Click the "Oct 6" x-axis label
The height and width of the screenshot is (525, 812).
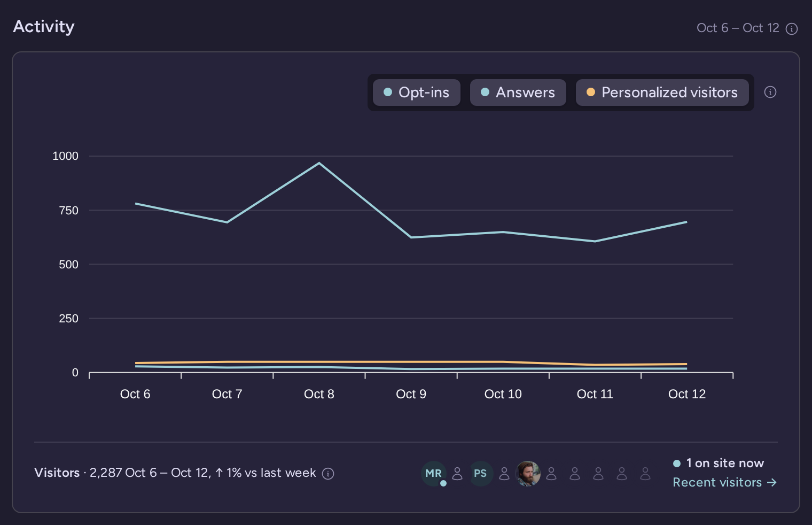(135, 394)
